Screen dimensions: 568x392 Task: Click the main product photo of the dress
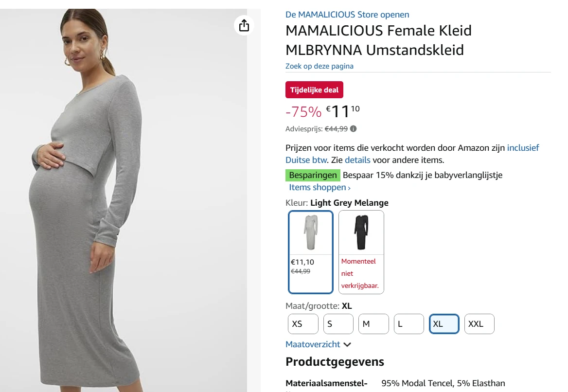coord(126,195)
